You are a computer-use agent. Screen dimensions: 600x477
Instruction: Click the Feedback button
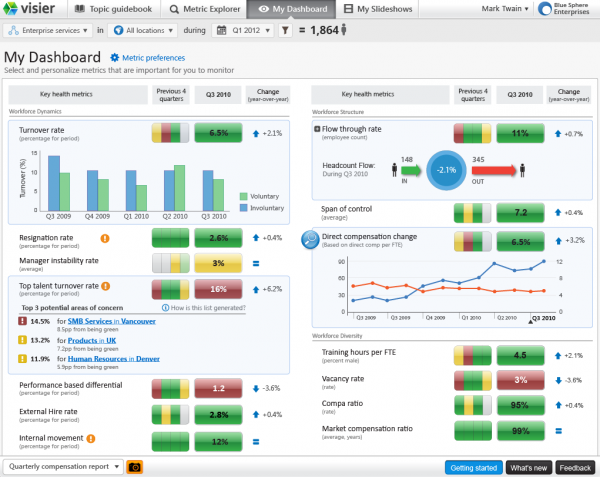point(575,468)
